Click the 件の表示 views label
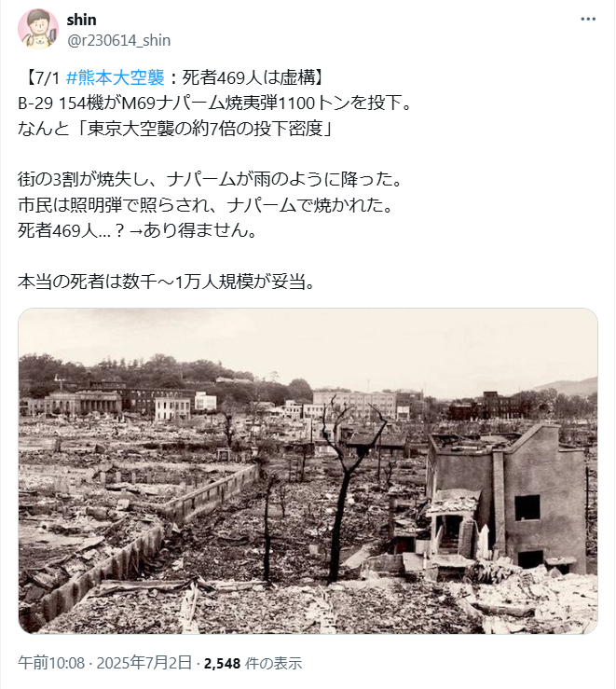 [273, 663]
